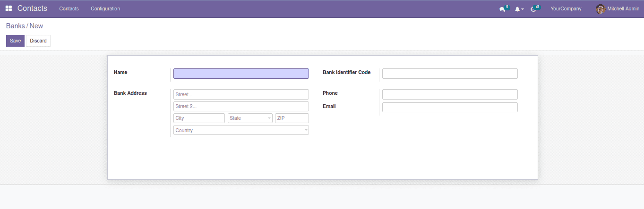Focus the bank Name field
Viewport: 644px width, 209px height.
coord(241,74)
